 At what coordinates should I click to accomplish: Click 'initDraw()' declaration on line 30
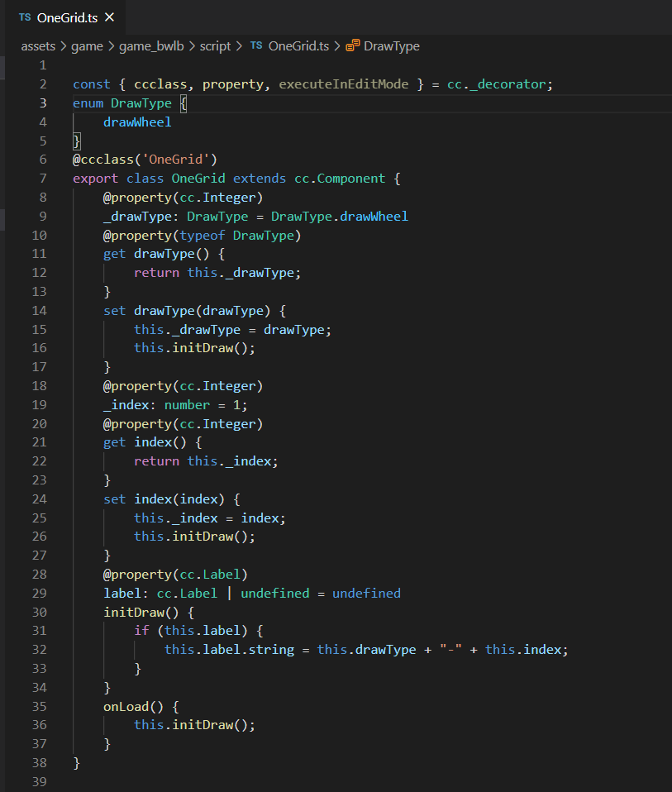pos(141,612)
